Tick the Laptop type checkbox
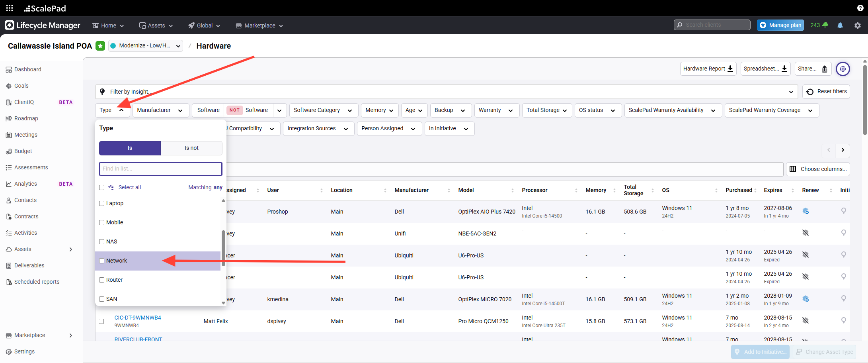The width and height of the screenshot is (868, 363). click(102, 204)
